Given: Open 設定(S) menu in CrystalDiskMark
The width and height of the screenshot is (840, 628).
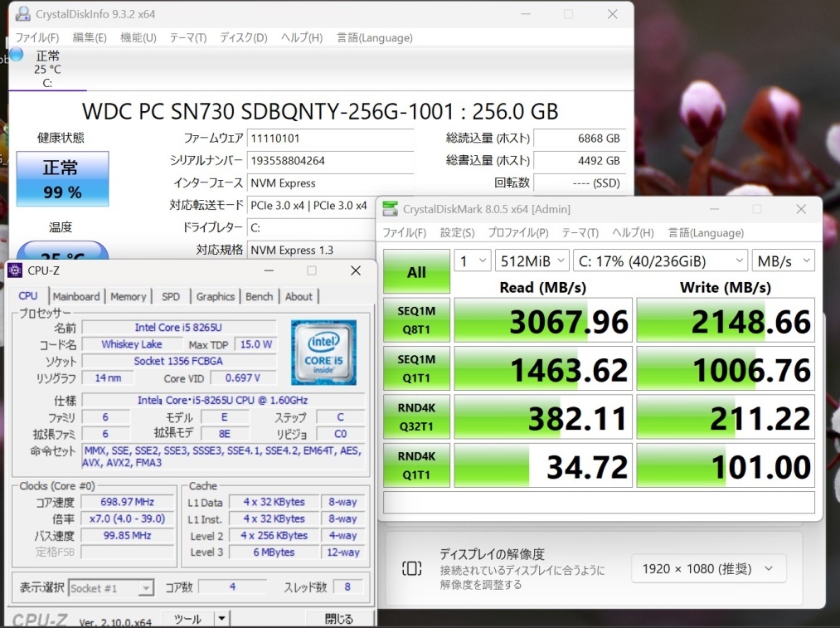Looking at the screenshot, I should tap(458, 232).
